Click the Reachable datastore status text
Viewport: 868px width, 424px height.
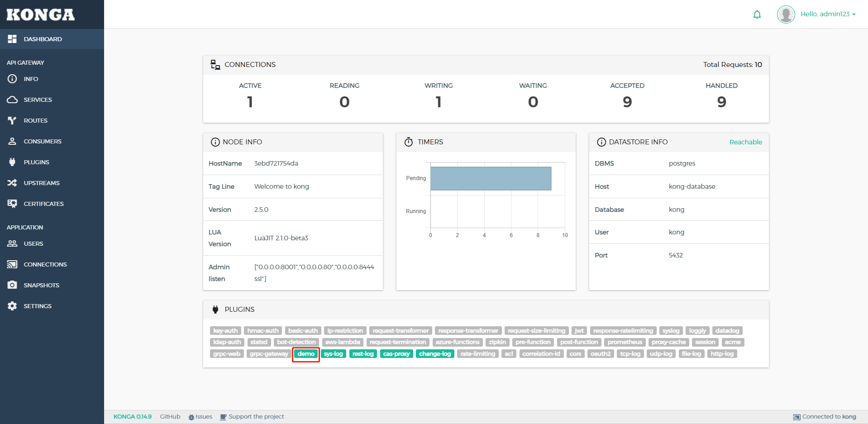point(746,142)
